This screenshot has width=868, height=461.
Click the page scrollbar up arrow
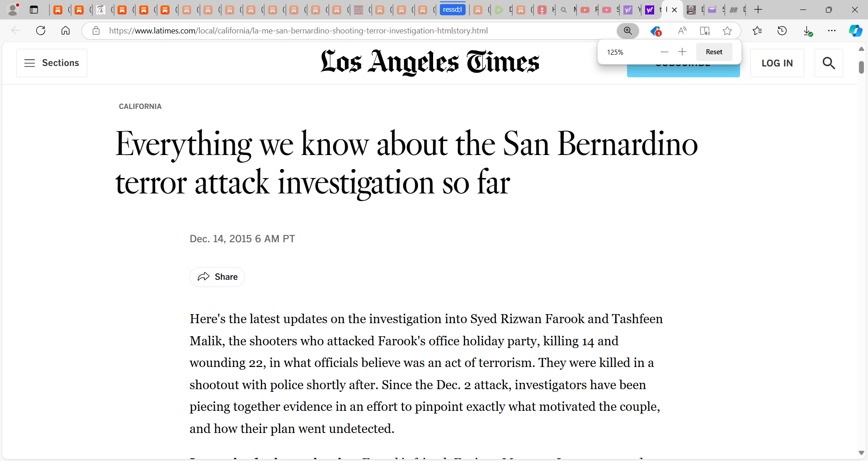pyautogui.click(x=862, y=49)
